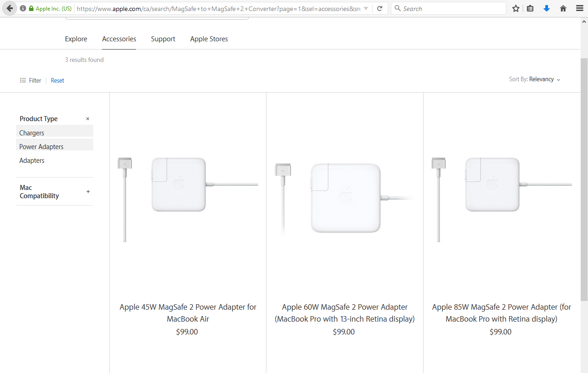The width and height of the screenshot is (588, 373).
Task: Choose the Adapters filter option
Action: [32, 161]
